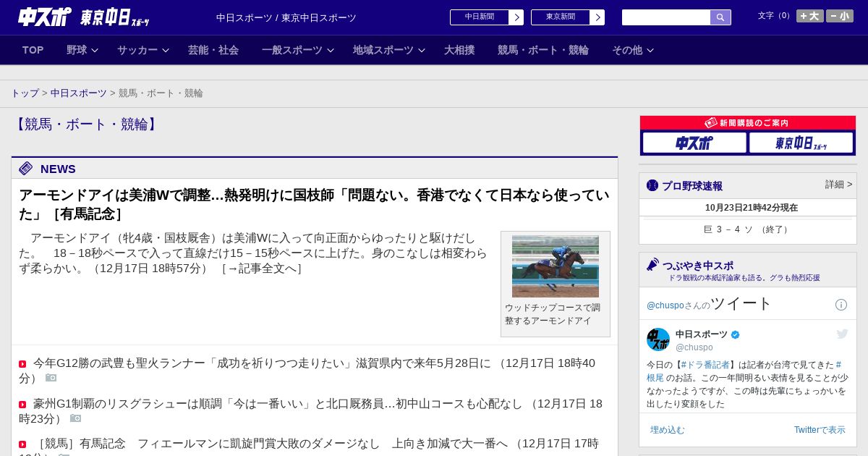Image resolution: width=868 pixels, height=456 pixels.
Task: Open 競馬・ボート・競輪 menu item
Action: 543,50
